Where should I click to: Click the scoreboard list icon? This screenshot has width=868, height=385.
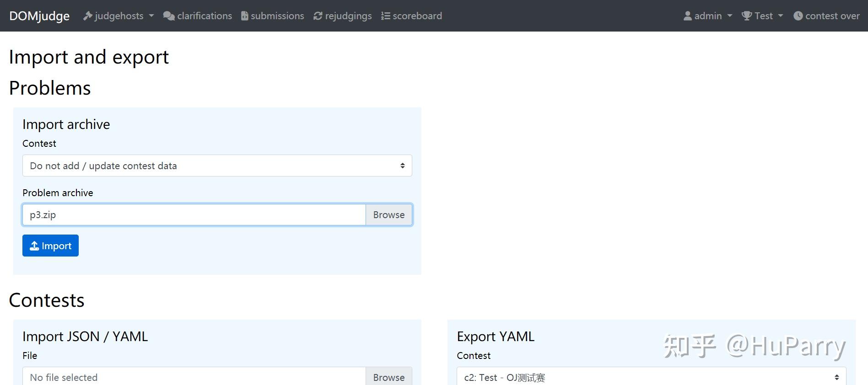coord(386,16)
